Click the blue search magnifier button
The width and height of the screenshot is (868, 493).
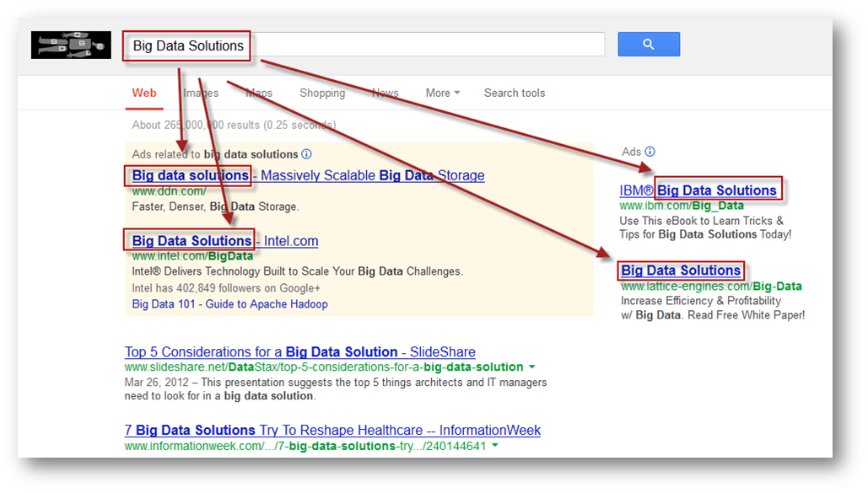tap(649, 45)
